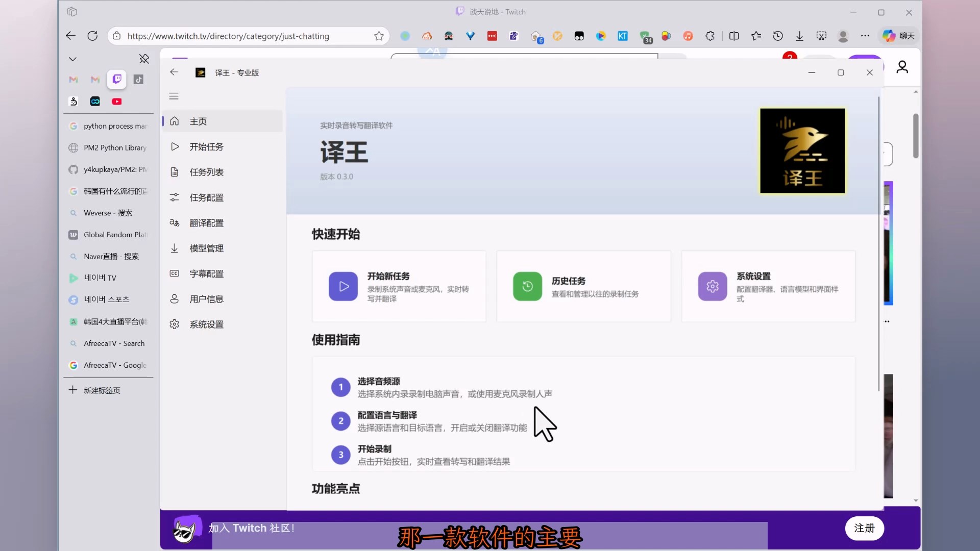Toggle the hamburger menu in 译王 sidebar
This screenshot has height=551, width=980.
pos(174,96)
